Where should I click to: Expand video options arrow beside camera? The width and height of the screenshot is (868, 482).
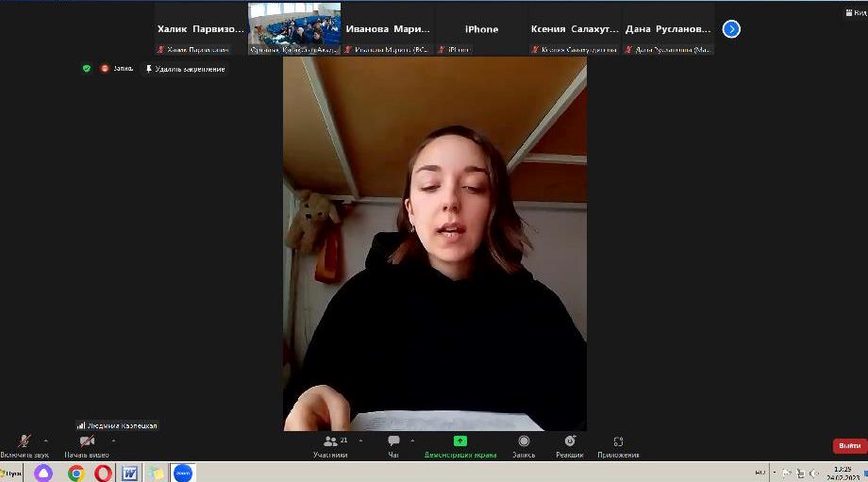[113, 440]
